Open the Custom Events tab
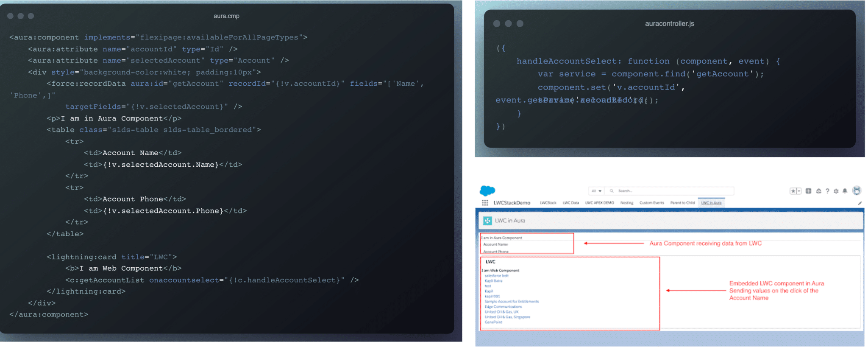This screenshot has height=350, width=868. [x=651, y=203]
